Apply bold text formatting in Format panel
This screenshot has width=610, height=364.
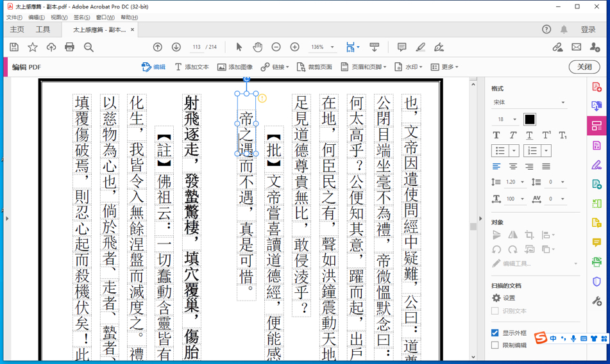click(496, 135)
